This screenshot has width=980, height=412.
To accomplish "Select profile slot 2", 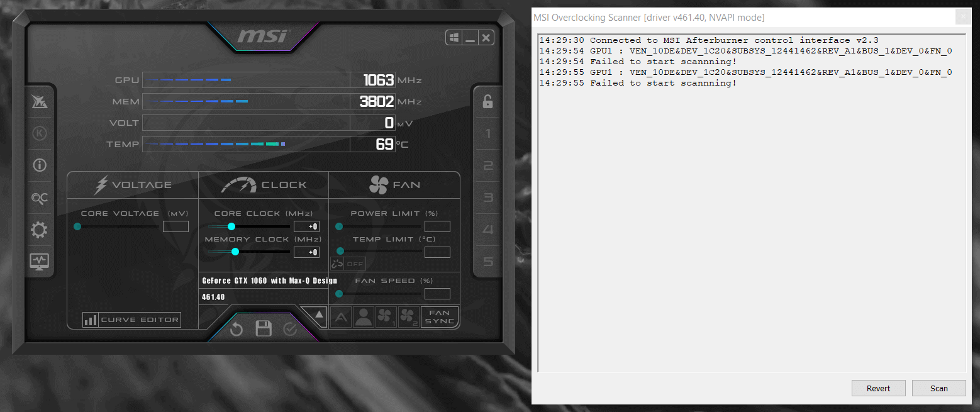I will pos(488,166).
